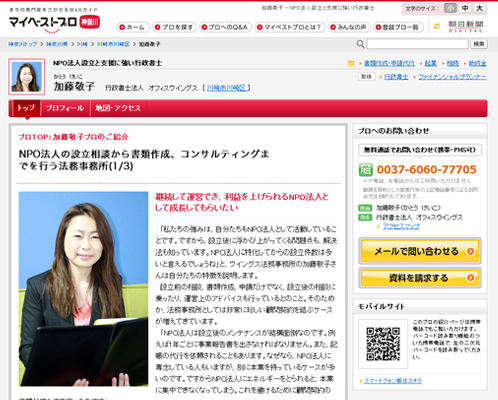Click the green free-dial phone icon
Screen dimensions: 498x400
coord(365,170)
